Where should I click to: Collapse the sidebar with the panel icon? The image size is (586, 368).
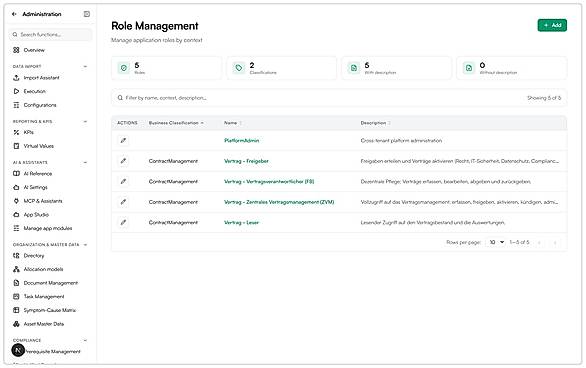(x=87, y=14)
